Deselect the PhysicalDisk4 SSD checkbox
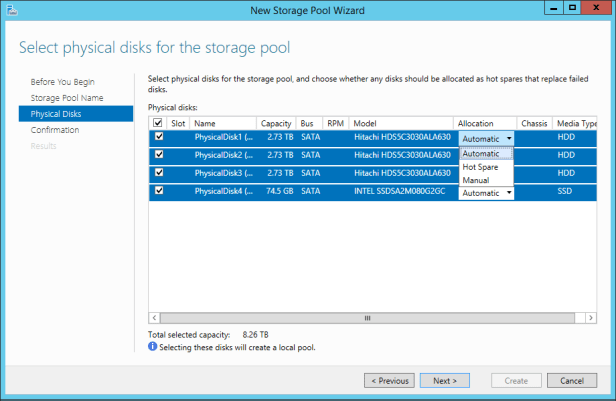 (x=158, y=190)
